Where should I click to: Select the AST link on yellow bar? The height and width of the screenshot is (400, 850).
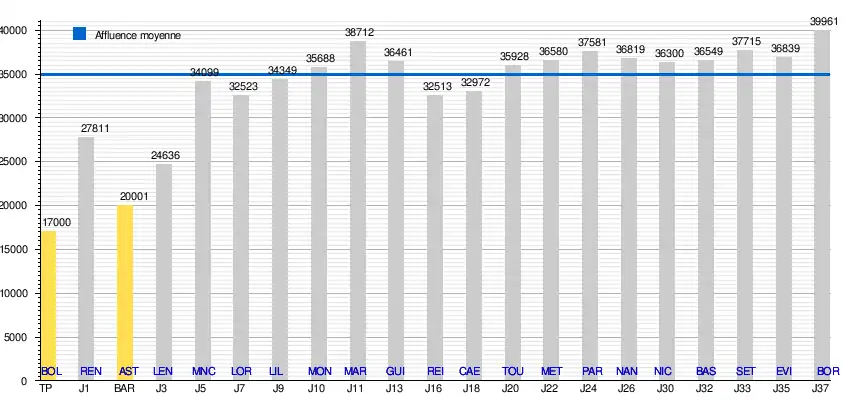click(x=129, y=371)
